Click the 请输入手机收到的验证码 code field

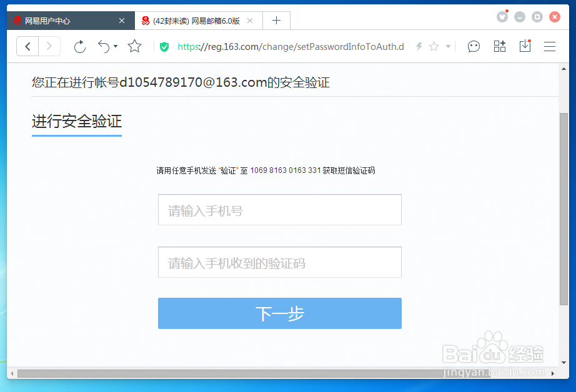pos(279,262)
